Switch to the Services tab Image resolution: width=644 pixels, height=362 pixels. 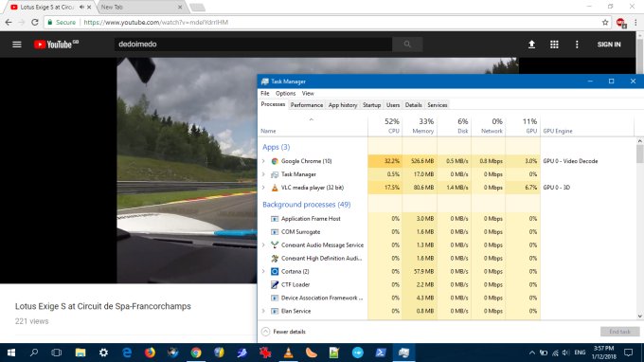point(437,105)
